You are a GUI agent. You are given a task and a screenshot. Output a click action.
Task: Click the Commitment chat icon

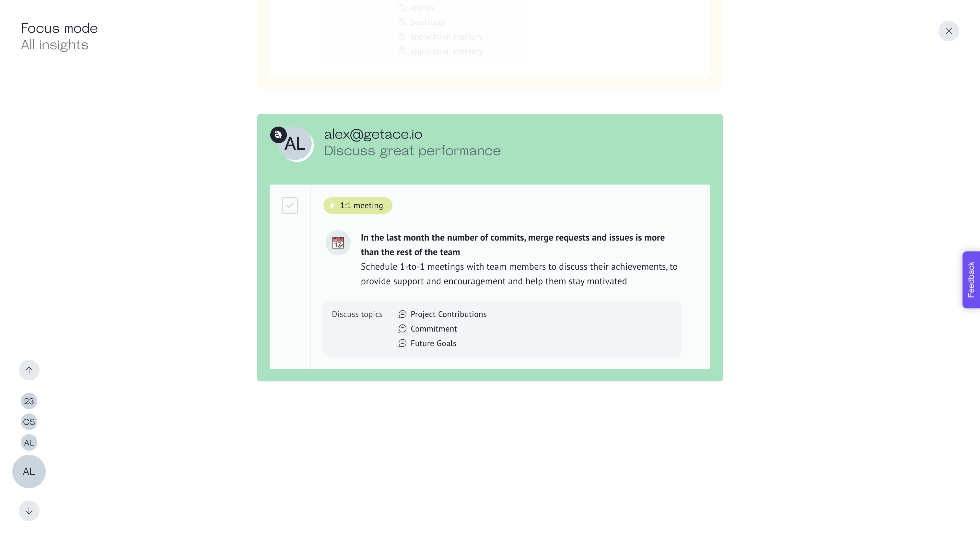[402, 328]
